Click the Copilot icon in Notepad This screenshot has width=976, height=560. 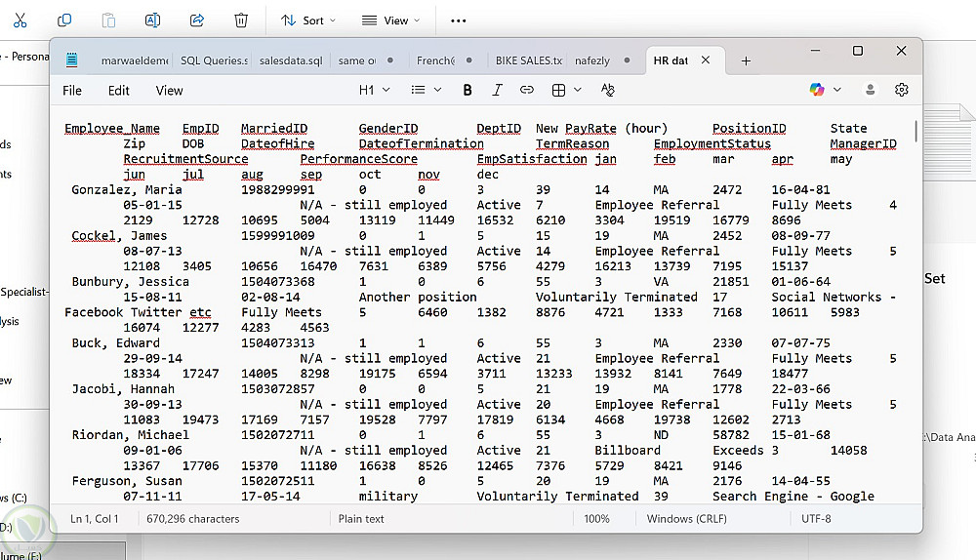pyautogui.click(x=817, y=90)
